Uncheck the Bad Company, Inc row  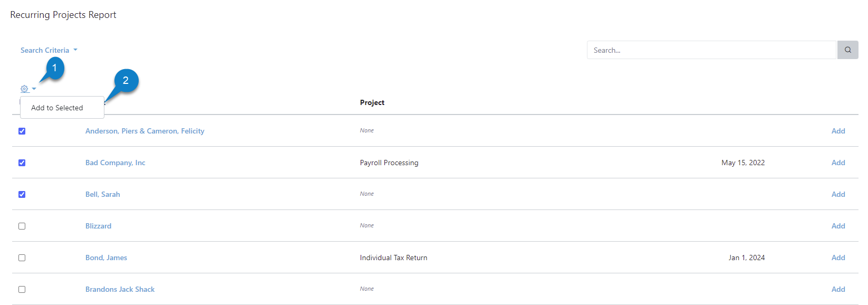tap(22, 163)
